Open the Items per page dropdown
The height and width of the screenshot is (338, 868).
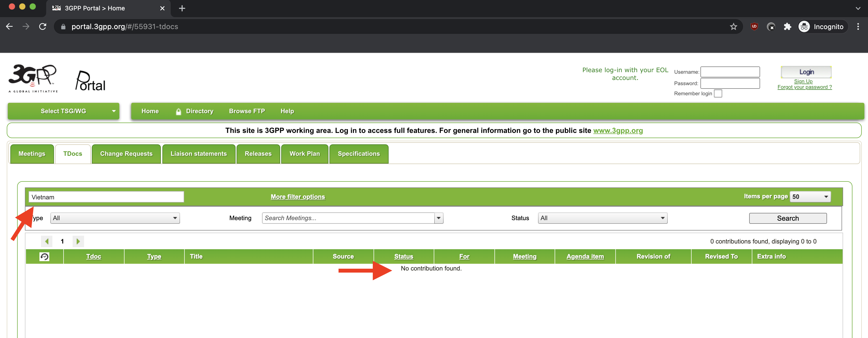pos(810,197)
